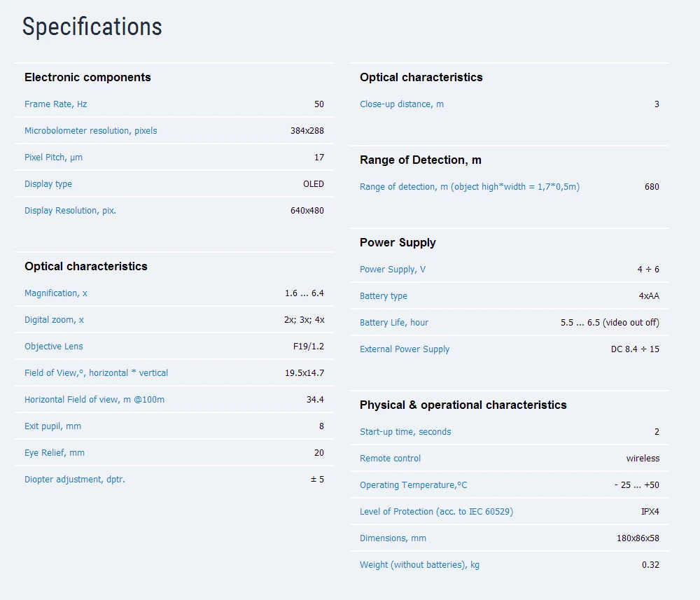Select the IPX4 protection value
The image size is (700, 600).
point(650,512)
